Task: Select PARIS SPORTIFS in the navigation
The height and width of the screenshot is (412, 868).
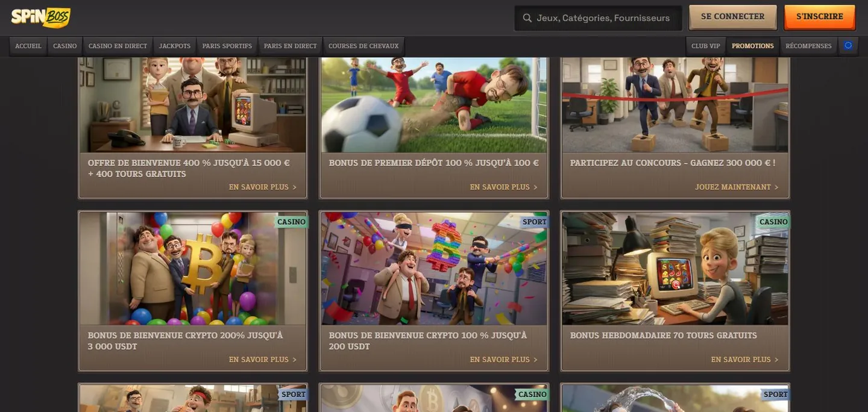Action: pyautogui.click(x=227, y=46)
